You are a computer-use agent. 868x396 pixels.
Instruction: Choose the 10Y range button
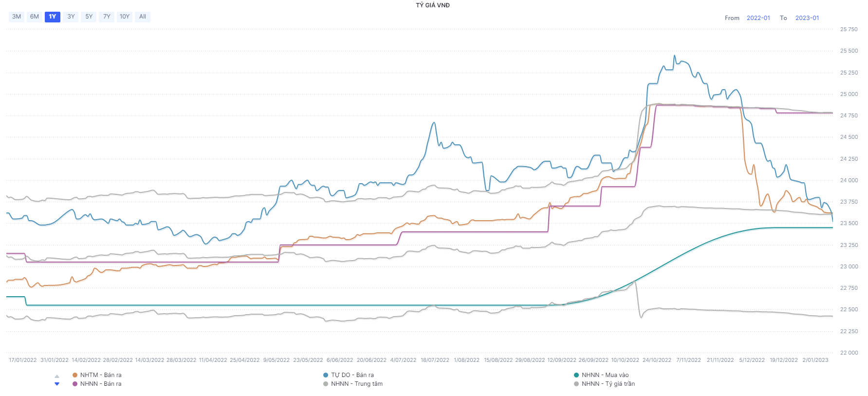point(125,17)
